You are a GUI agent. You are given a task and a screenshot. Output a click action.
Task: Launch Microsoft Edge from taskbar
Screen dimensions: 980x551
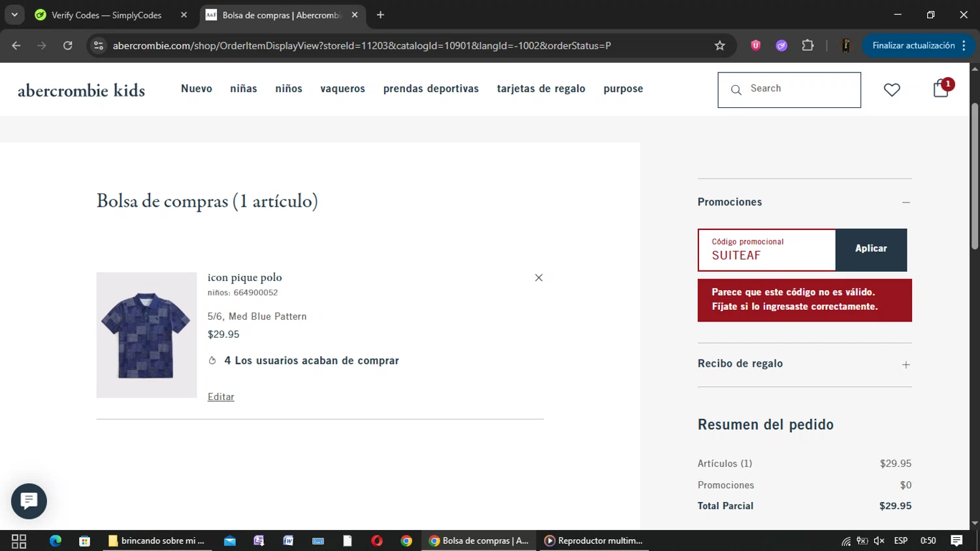56,541
